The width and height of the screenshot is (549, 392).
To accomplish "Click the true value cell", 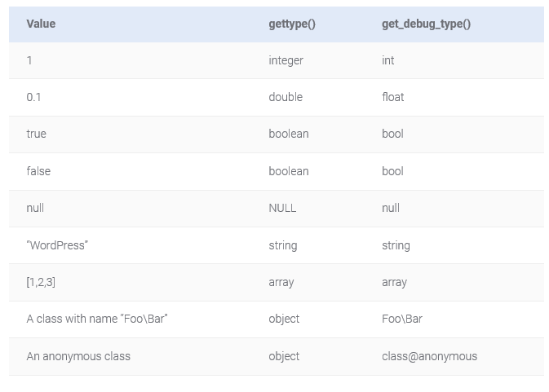I will (x=37, y=134).
